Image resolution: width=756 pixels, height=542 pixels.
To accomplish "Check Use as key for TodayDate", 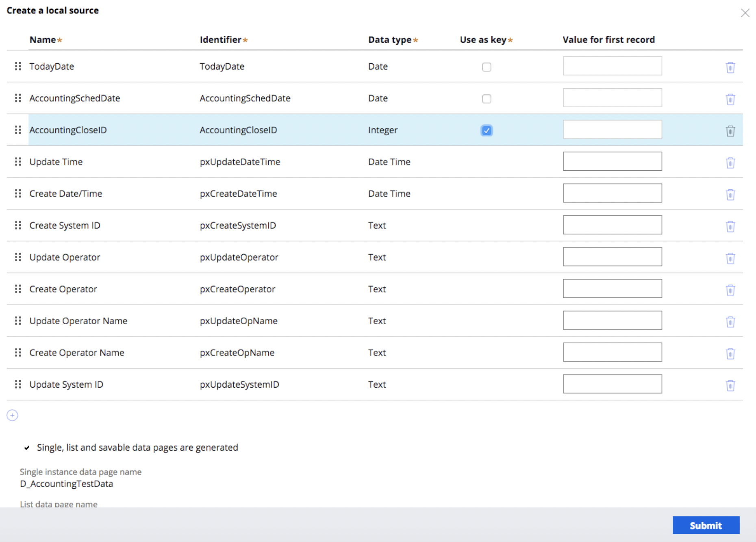I will point(487,67).
